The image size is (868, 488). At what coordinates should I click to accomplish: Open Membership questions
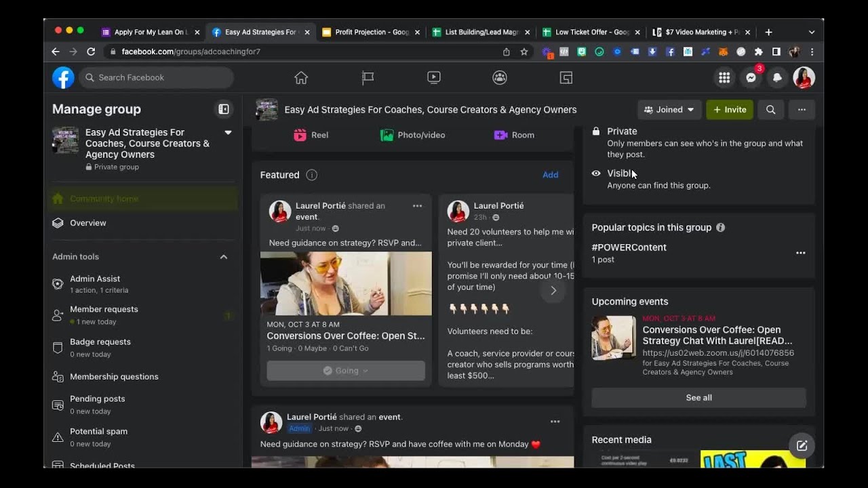tap(142, 377)
